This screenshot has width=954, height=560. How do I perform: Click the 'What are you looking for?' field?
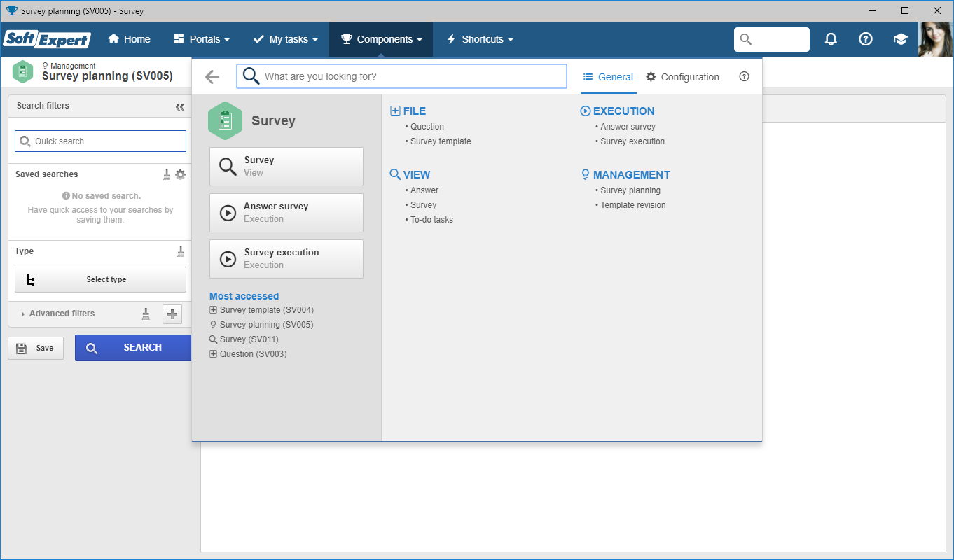tap(401, 76)
